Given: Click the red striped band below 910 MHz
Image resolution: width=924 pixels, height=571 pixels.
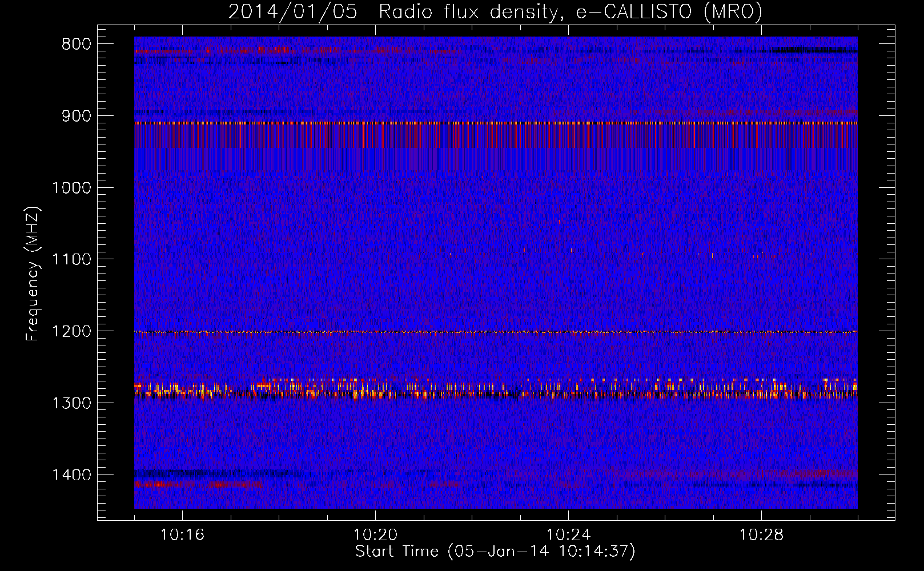Looking at the screenshot, I should 496,136.
